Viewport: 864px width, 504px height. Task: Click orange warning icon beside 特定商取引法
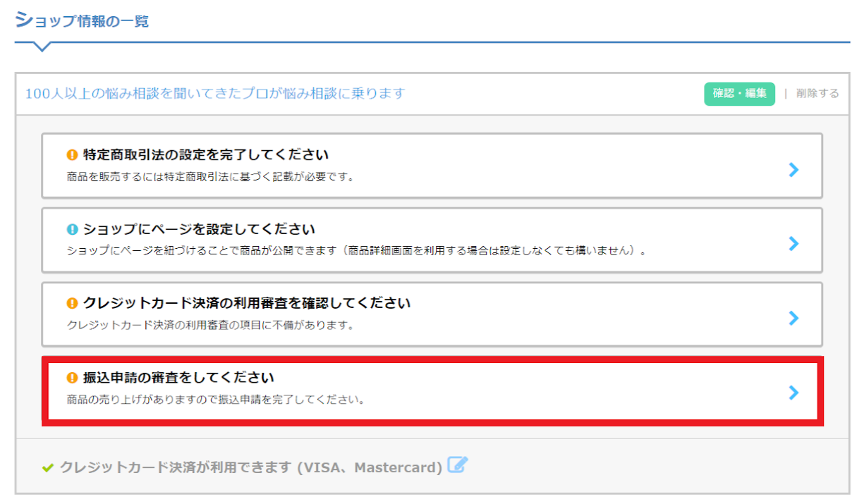pos(72,155)
